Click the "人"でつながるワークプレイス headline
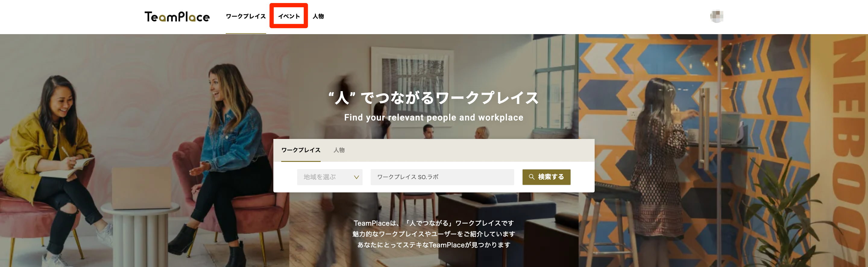Screen dimensions: 868x267 coord(434,98)
